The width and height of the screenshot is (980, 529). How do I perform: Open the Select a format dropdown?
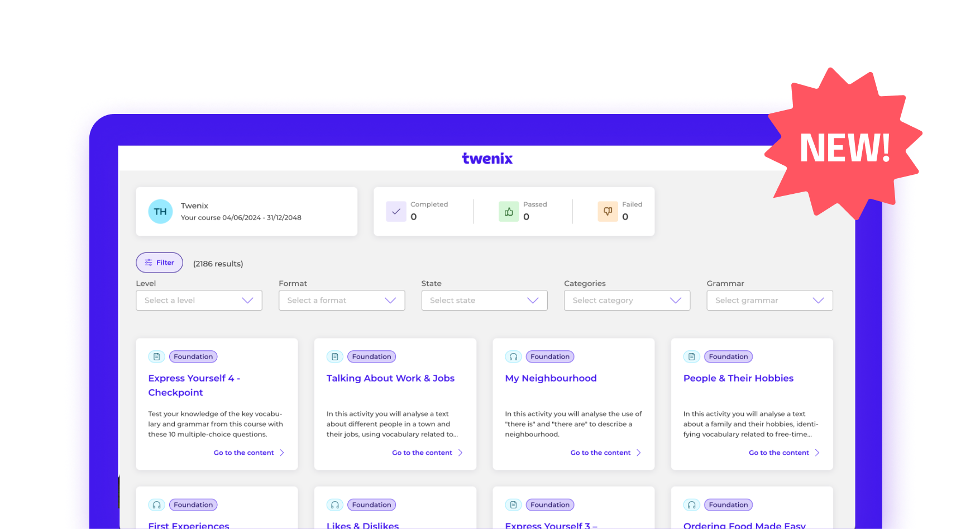click(342, 301)
